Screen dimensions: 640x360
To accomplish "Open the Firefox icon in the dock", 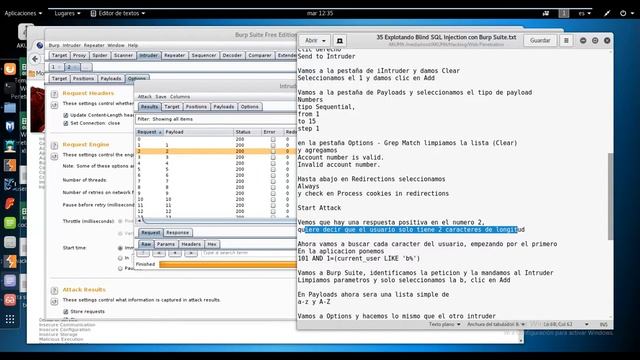I will coord(10,69).
